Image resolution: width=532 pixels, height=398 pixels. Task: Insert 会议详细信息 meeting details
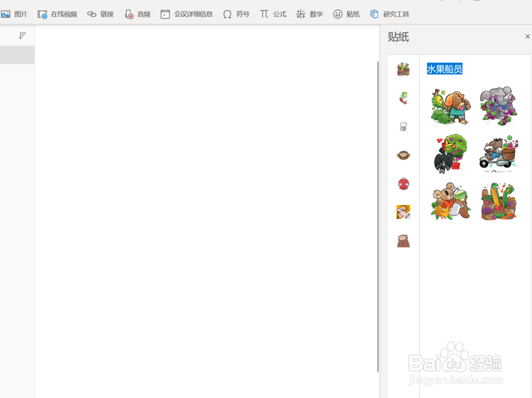click(x=187, y=14)
